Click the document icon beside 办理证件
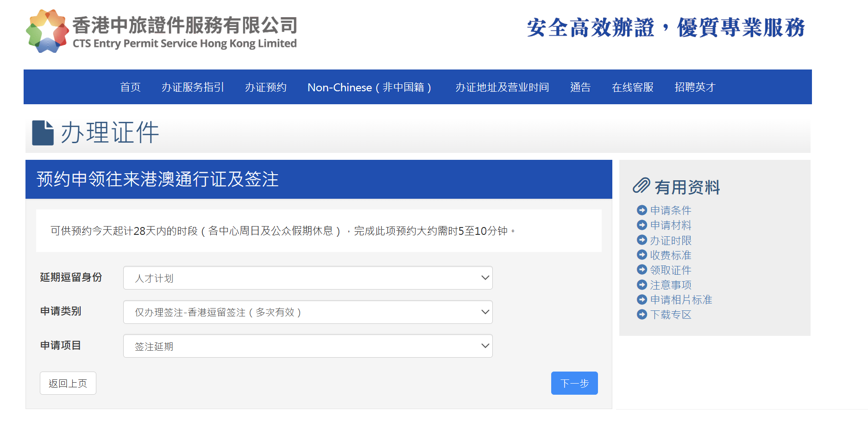Screen dimensions: 868x429 [x=43, y=133]
